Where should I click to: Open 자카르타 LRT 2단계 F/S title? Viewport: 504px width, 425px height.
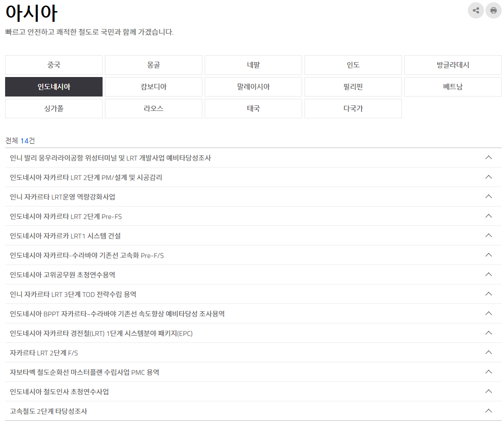pyautogui.click(x=44, y=353)
